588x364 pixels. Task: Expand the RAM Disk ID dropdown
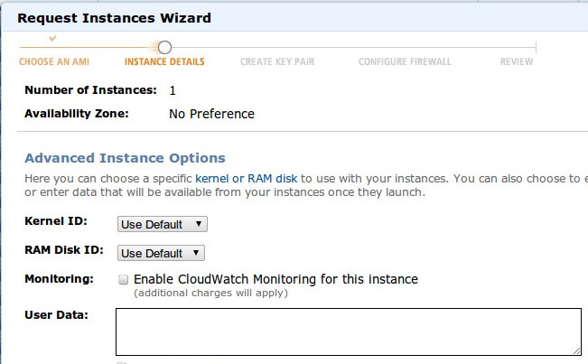(162, 253)
